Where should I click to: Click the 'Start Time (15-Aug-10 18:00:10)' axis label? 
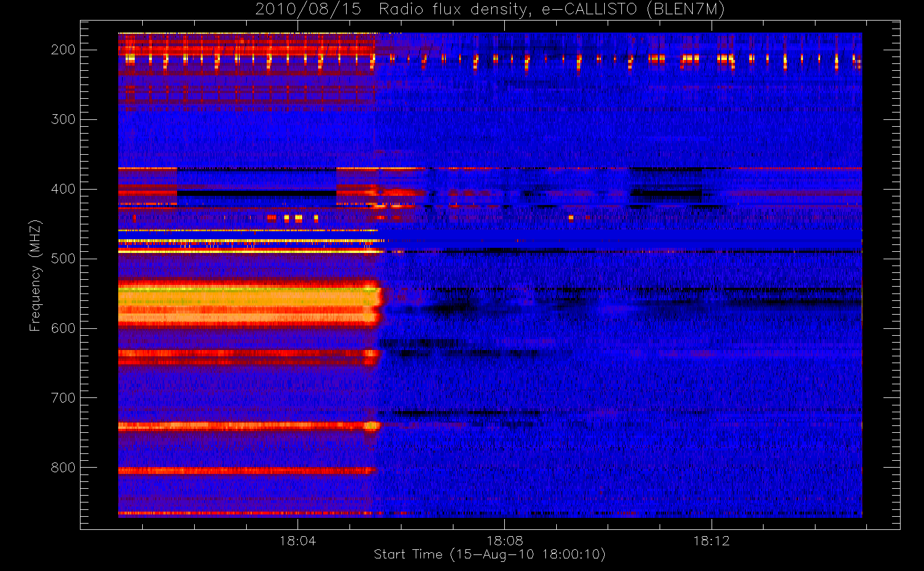(x=489, y=554)
